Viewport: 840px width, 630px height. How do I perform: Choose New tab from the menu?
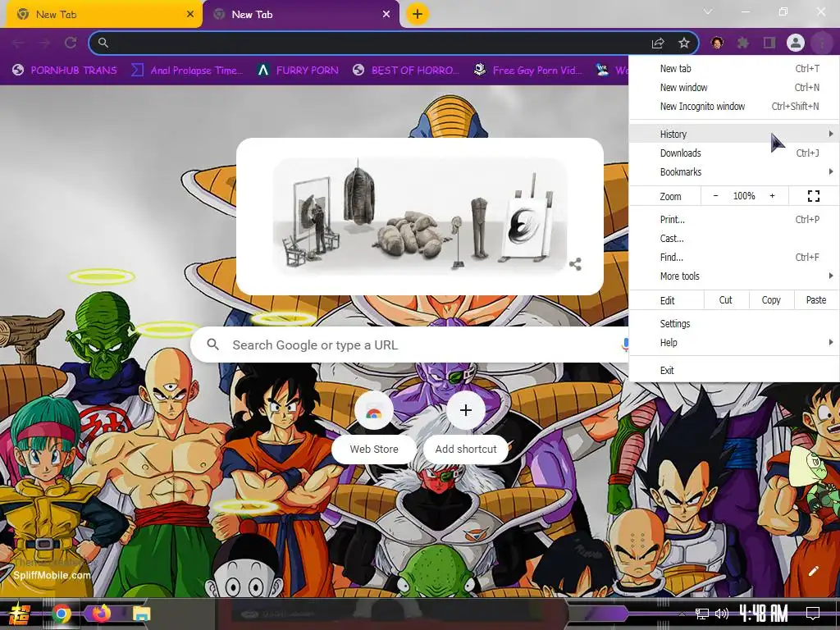734,69
